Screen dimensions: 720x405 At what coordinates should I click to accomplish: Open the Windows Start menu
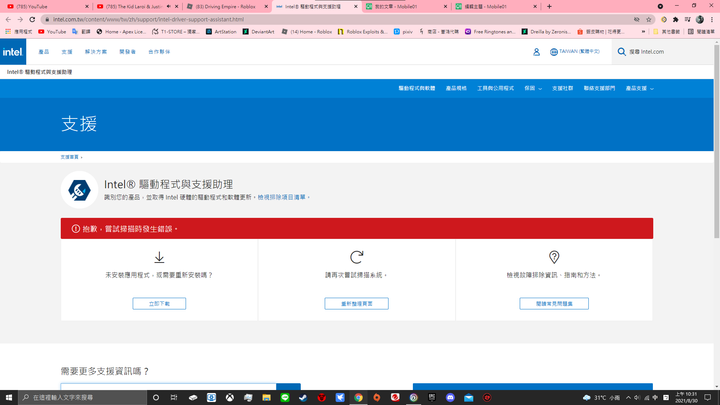9,398
